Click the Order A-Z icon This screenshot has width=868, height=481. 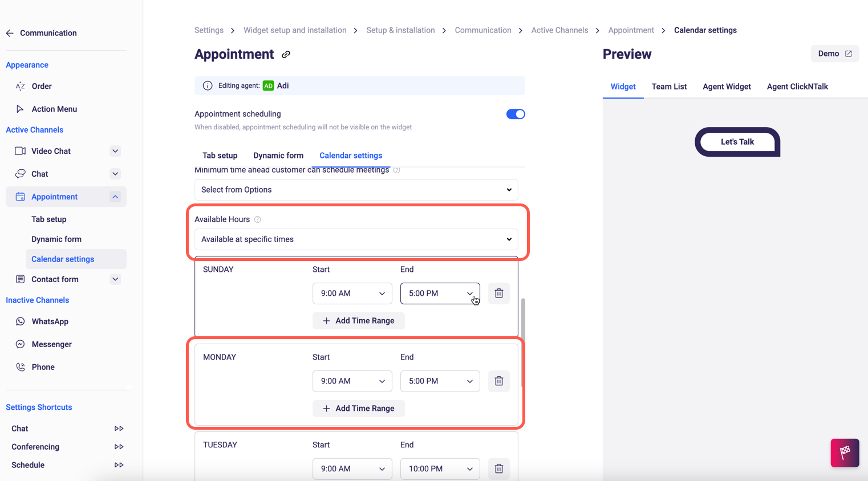click(20, 86)
